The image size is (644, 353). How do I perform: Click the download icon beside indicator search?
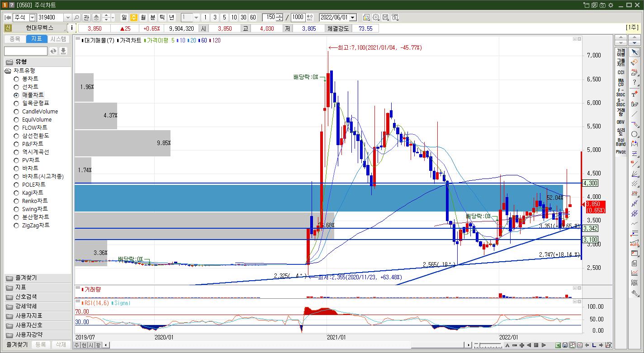tap(63, 51)
